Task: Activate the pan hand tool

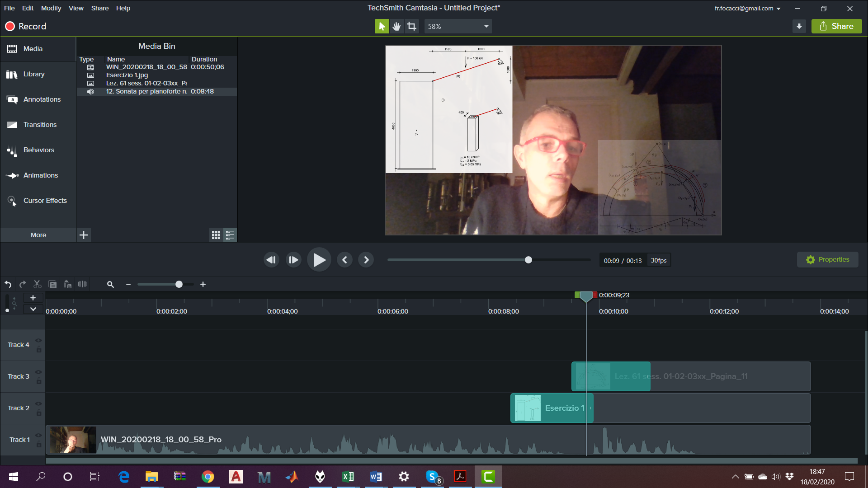Action: pyautogui.click(x=396, y=26)
